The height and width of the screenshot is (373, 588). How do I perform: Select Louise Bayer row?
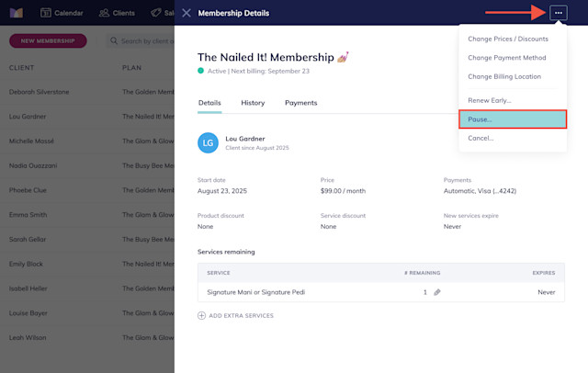[x=87, y=313]
